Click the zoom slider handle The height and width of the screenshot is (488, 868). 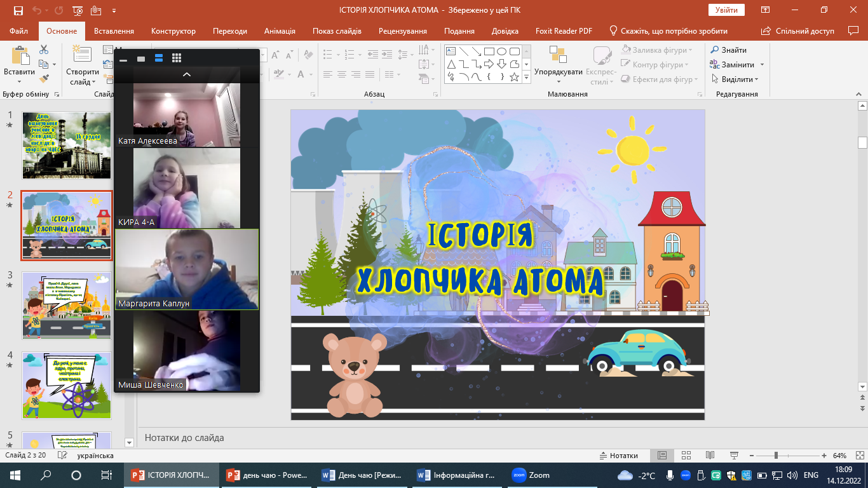(x=776, y=456)
